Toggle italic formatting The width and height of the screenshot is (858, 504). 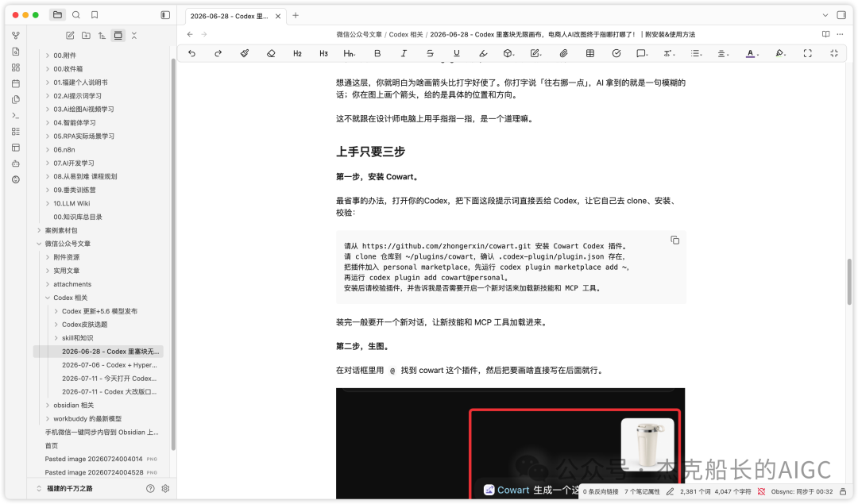(x=404, y=53)
